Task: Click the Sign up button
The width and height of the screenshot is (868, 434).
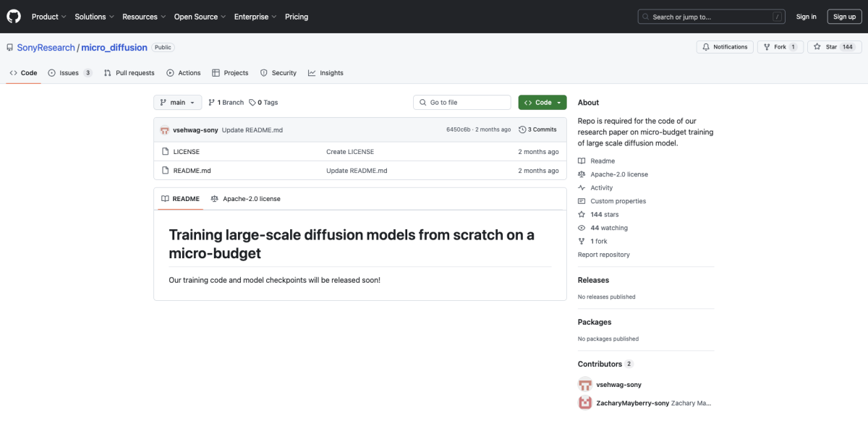Action: pyautogui.click(x=844, y=17)
